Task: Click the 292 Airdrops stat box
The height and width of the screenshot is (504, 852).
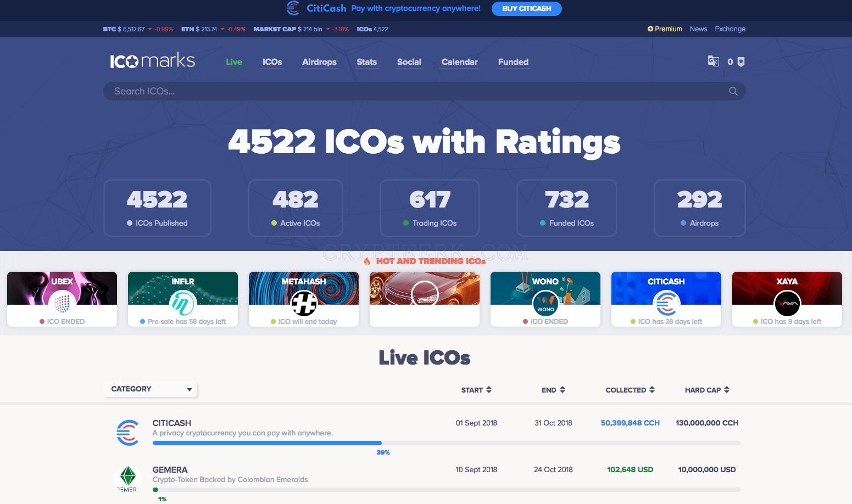Action: click(x=699, y=208)
